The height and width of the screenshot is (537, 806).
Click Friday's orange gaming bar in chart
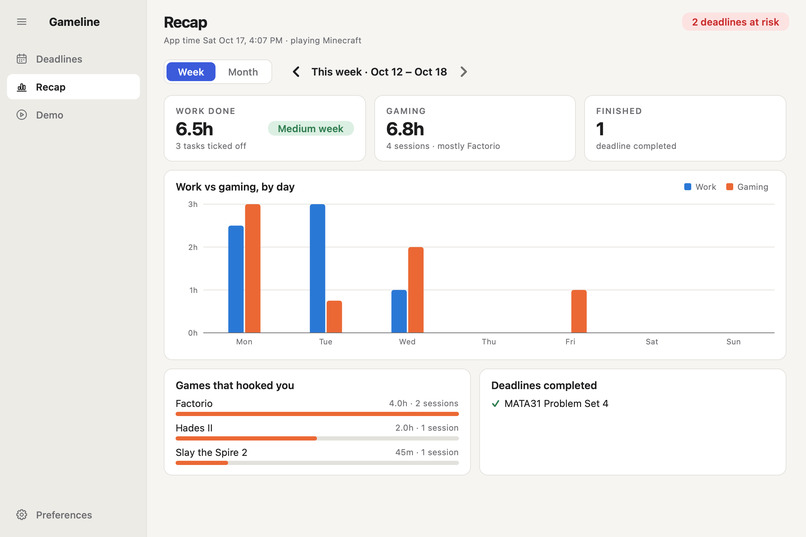click(x=579, y=311)
